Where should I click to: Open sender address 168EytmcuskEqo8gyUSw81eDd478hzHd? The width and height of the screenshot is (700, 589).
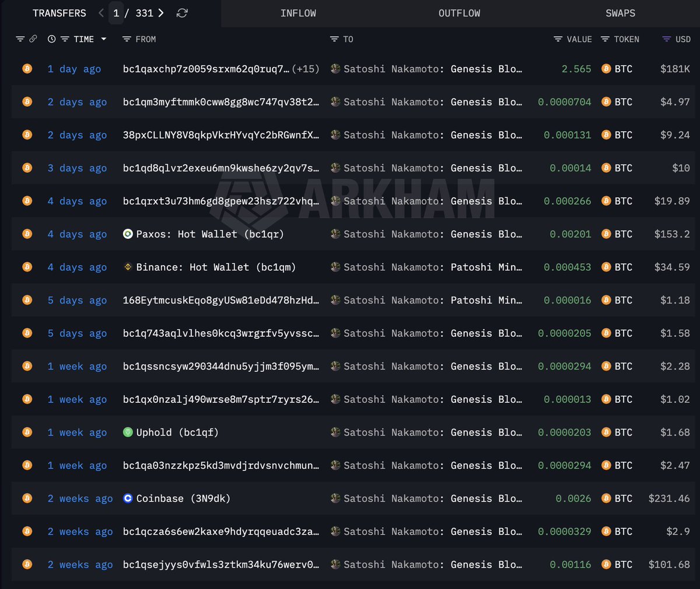coord(221,301)
